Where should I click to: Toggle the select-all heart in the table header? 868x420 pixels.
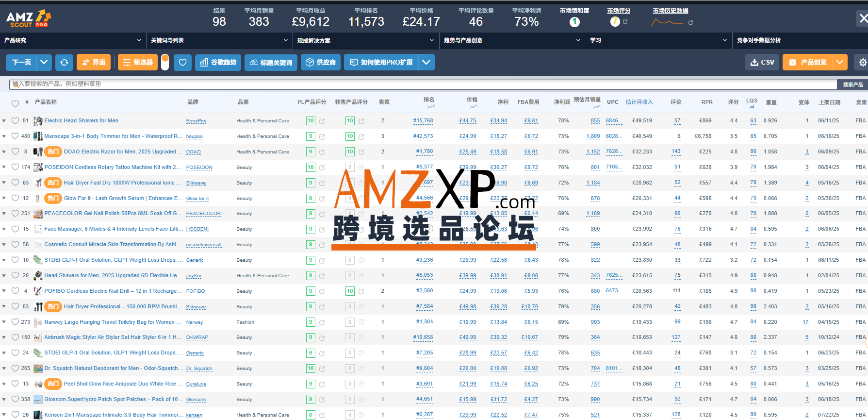[15, 103]
